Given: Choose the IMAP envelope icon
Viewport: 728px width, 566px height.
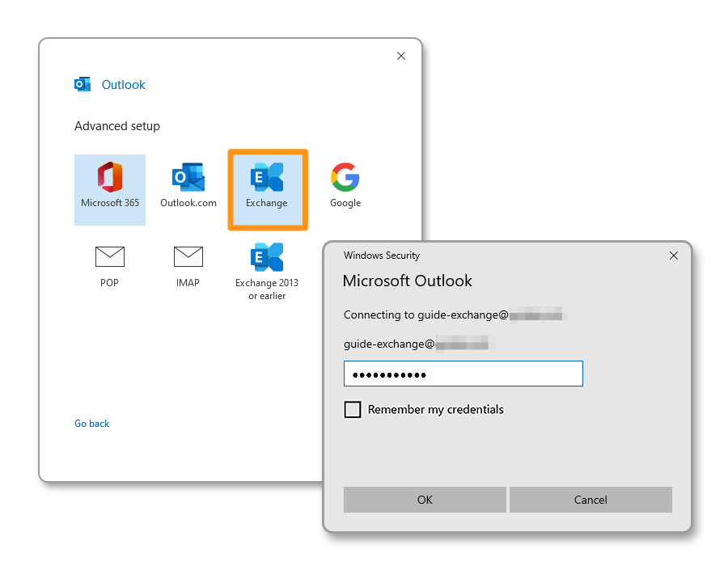Looking at the screenshot, I should [188, 258].
